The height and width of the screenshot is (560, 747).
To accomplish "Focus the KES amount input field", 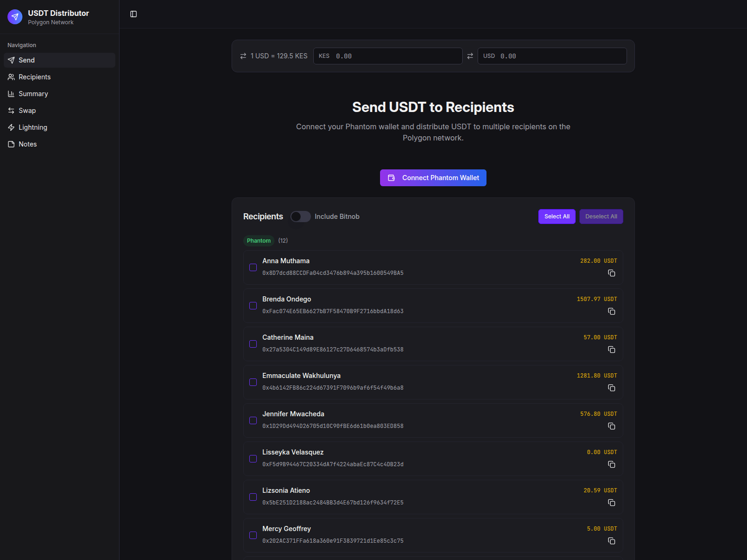I will [x=388, y=56].
